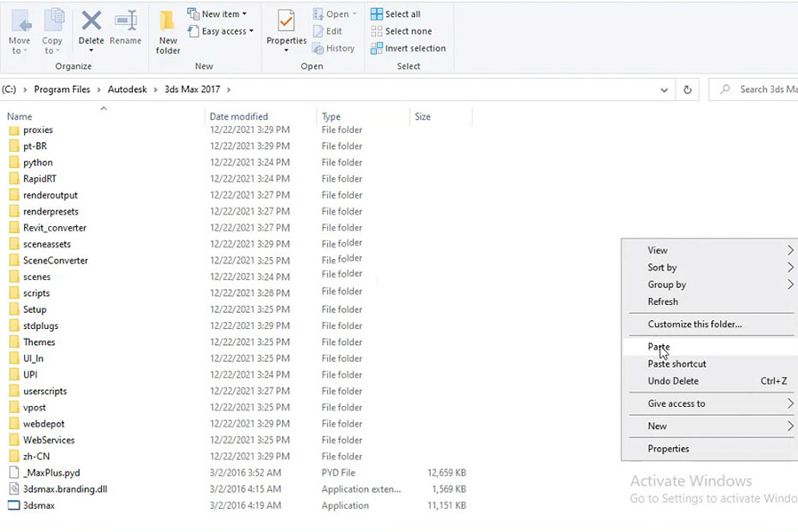Select the WebServices folder name
This screenshot has height=532, width=798.
coord(49,440)
